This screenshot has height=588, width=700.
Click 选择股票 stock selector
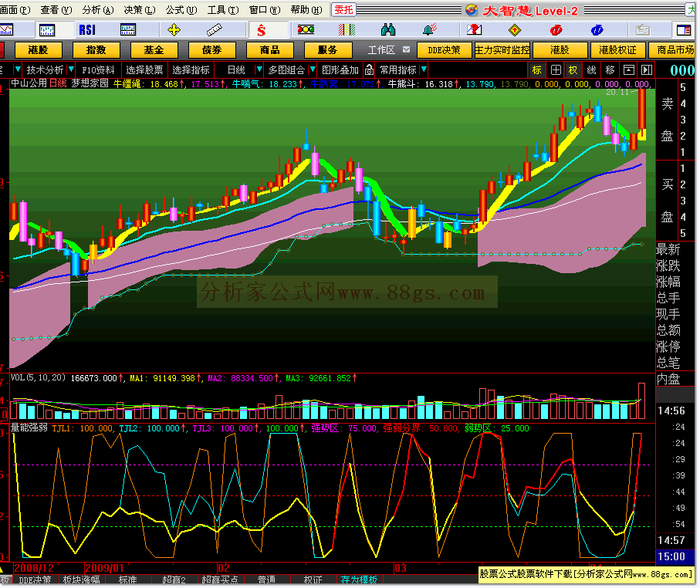144,69
